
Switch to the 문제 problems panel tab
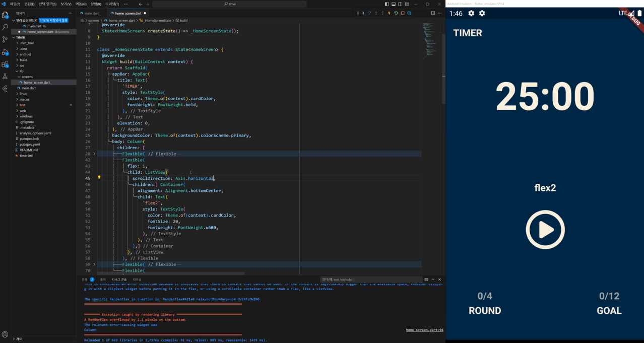tap(87, 280)
